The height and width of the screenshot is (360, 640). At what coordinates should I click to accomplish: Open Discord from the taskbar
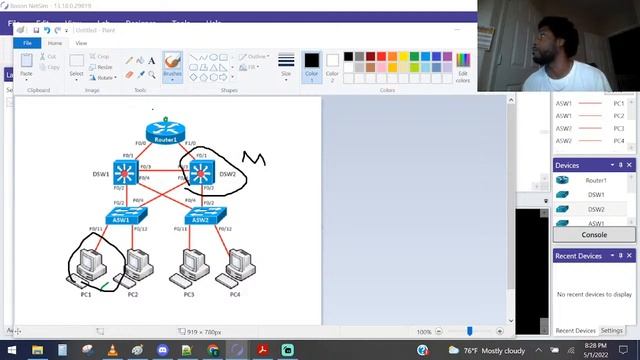tap(162, 350)
